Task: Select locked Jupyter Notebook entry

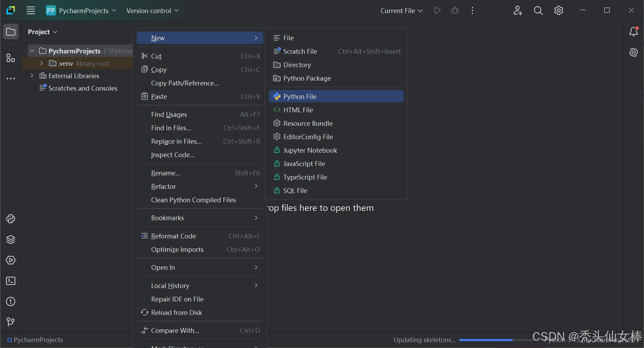Action: pos(336,150)
